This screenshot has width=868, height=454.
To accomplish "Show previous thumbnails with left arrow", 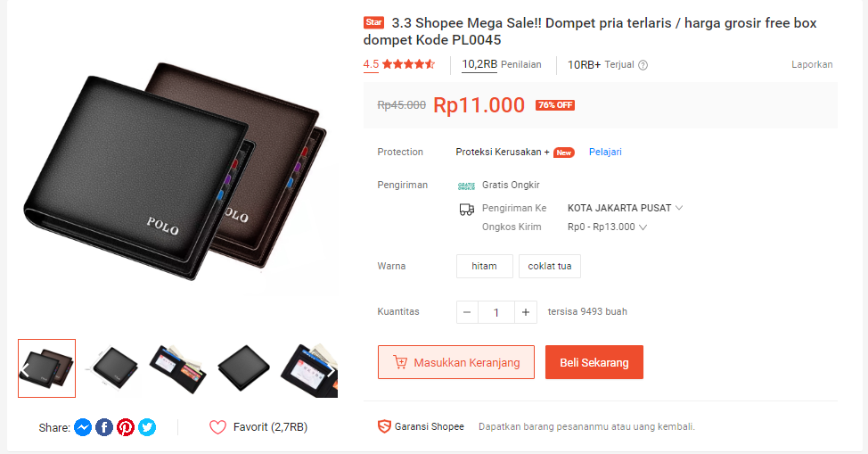I will click(25, 370).
